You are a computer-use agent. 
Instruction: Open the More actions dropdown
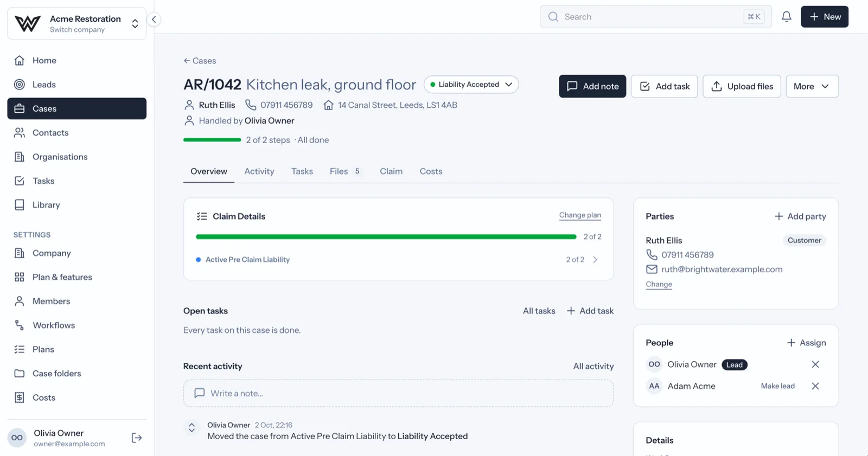pyautogui.click(x=812, y=86)
